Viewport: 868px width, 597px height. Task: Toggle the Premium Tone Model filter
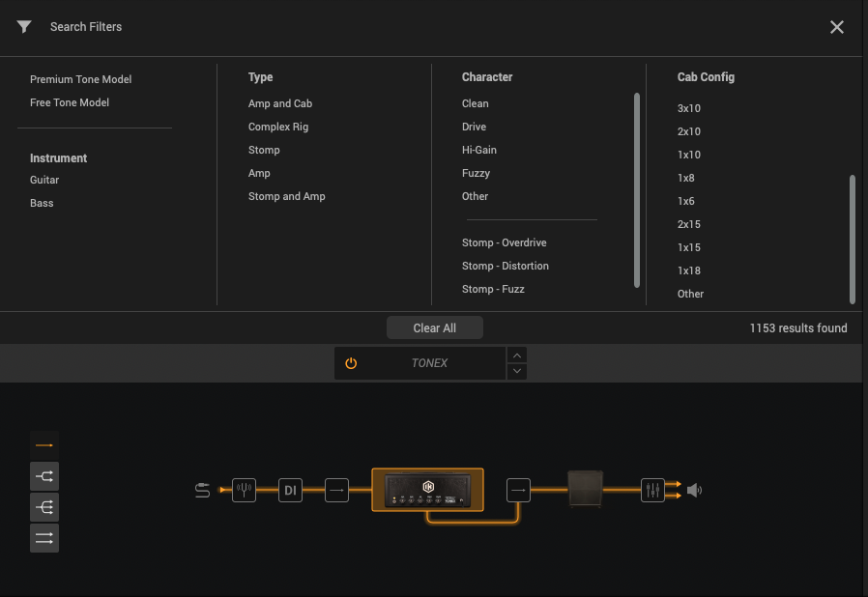80,79
